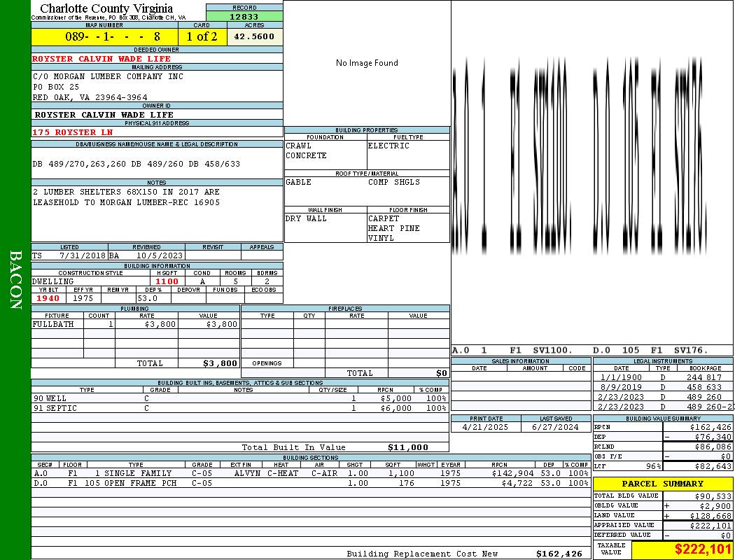
Task: Select RCLND value $86,086
Action: click(713, 447)
